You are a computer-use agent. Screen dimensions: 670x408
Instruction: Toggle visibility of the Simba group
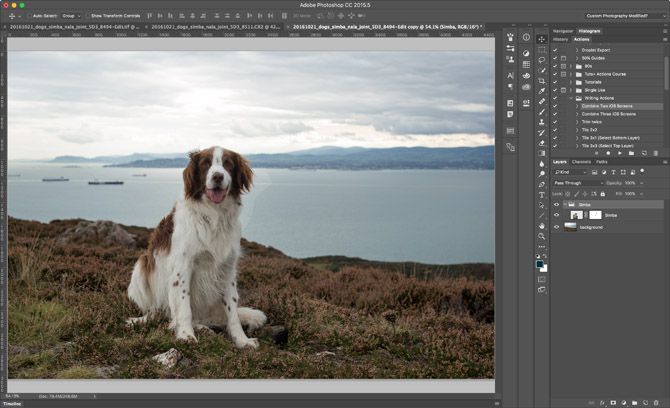(x=557, y=204)
